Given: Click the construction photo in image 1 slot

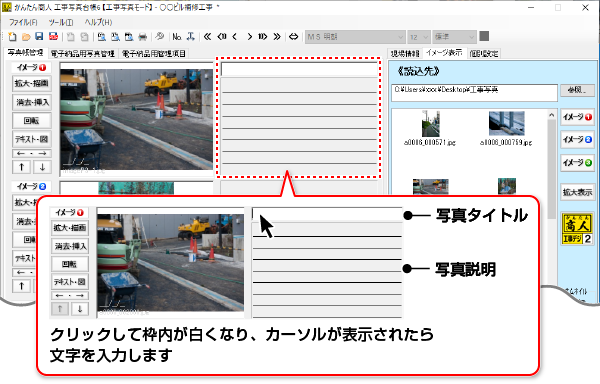Looking at the screenshot, I should pyautogui.click(x=137, y=119).
